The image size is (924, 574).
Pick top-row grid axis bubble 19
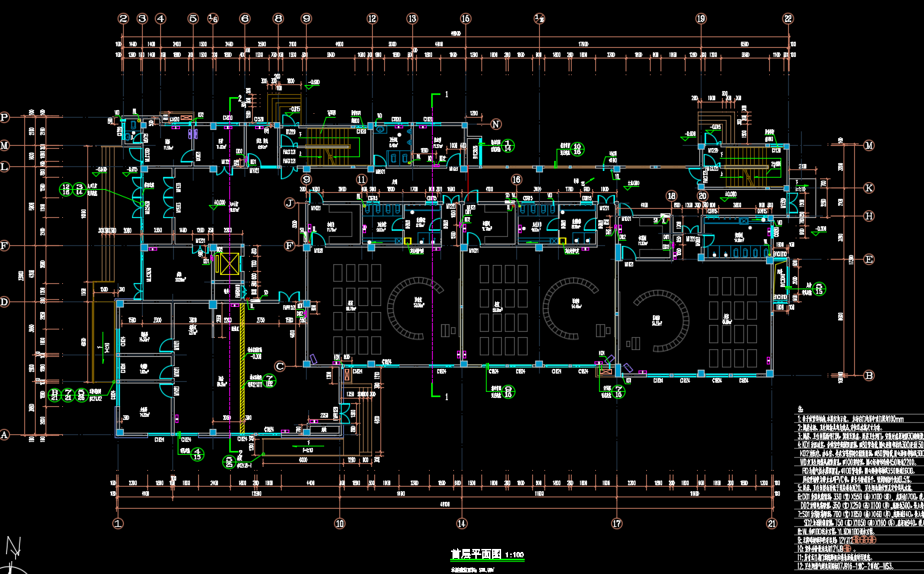pyautogui.click(x=701, y=18)
